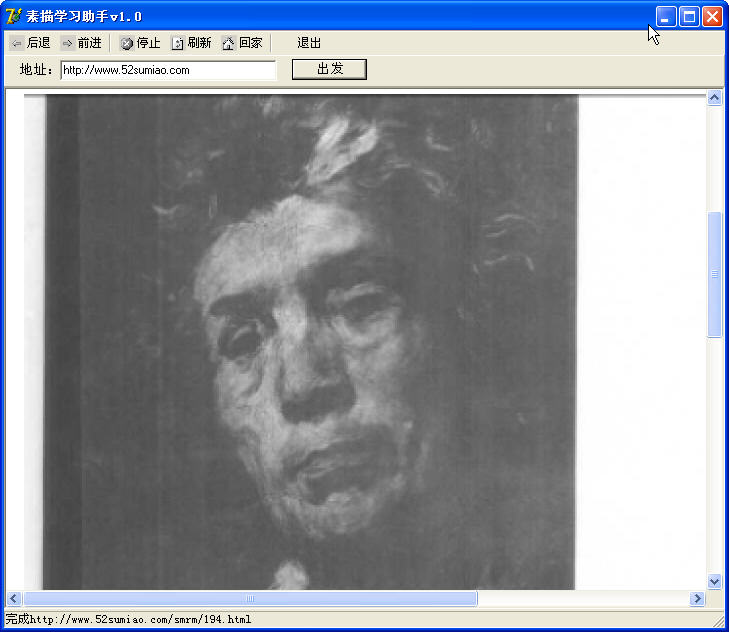Click the Home (回家) house icon
The height and width of the screenshot is (632, 729).
coord(228,43)
